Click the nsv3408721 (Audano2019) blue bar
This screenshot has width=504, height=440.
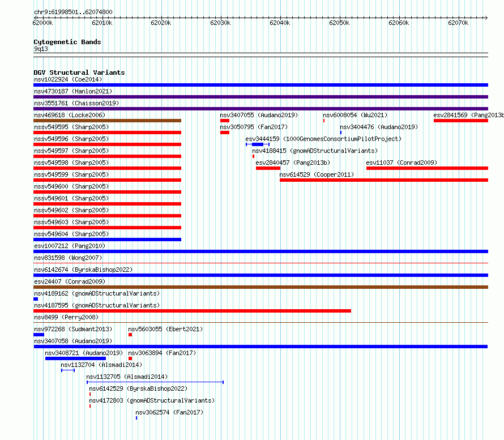point(75,358)
